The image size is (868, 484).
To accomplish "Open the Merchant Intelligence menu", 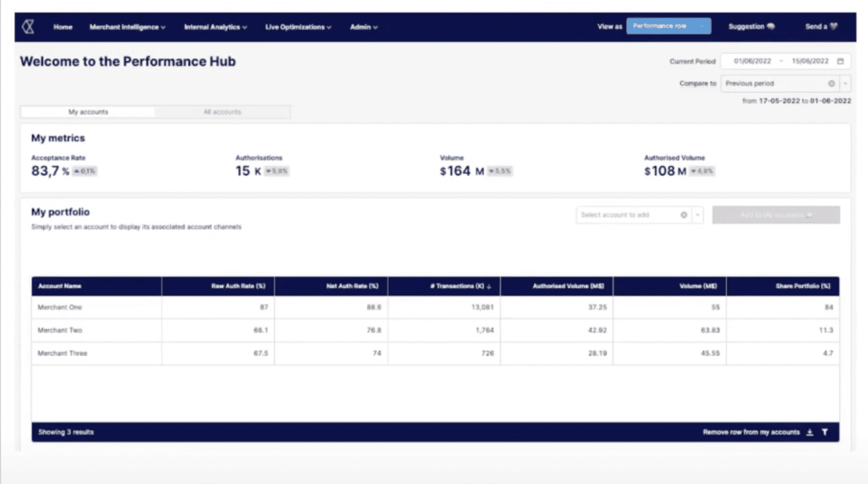I will pyautogui.click(x=127, y=27).
